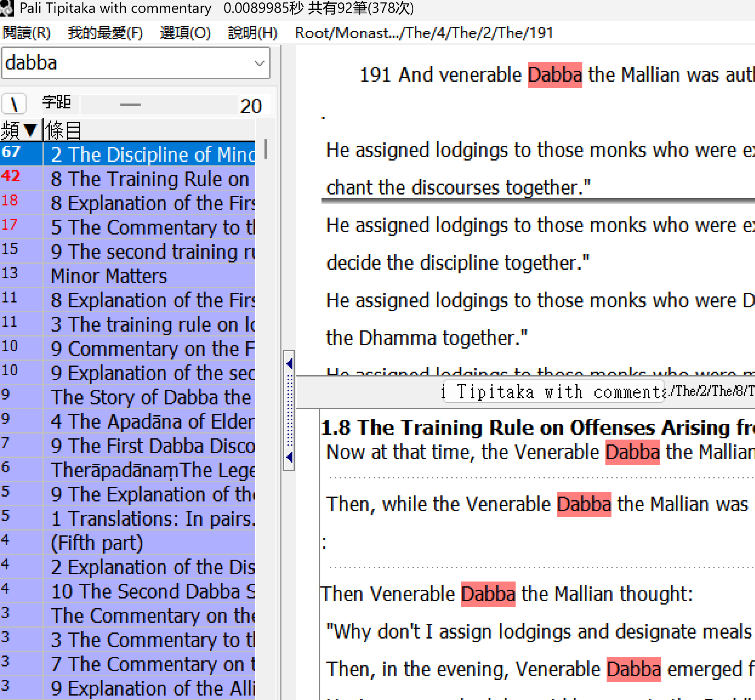Click the app icon in the title bar
This screenshot has height=700, width=755.
tap(6, 8)
